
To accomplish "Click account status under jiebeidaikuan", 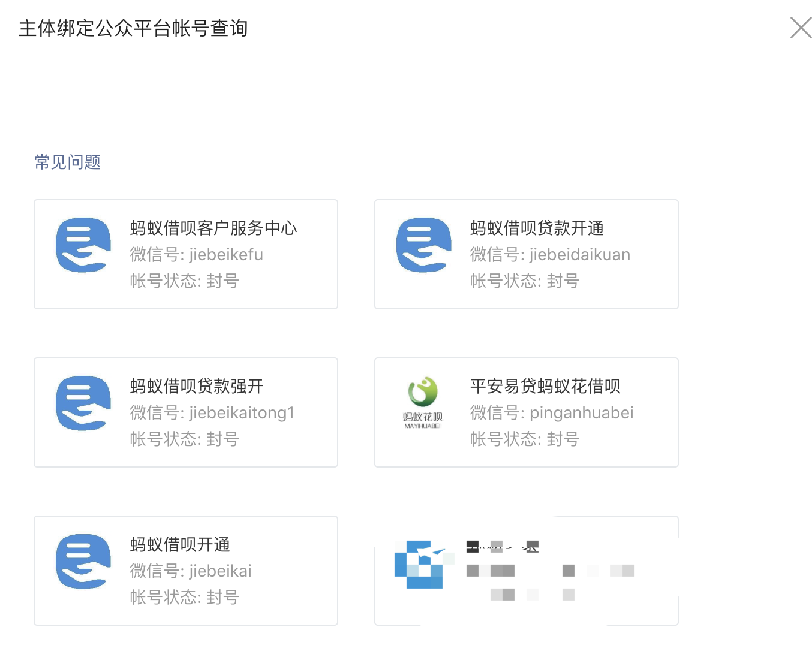I will [525, 281].
